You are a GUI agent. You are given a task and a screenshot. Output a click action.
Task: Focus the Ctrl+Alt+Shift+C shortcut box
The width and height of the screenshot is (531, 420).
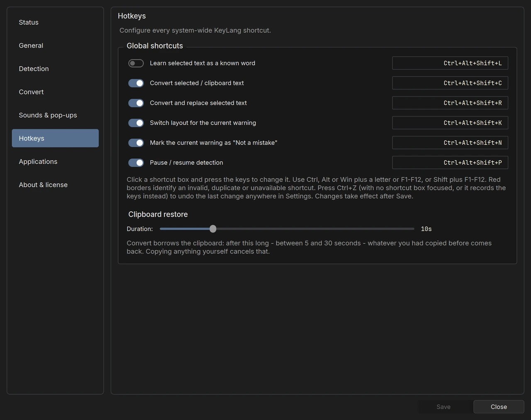pos(450,83)
